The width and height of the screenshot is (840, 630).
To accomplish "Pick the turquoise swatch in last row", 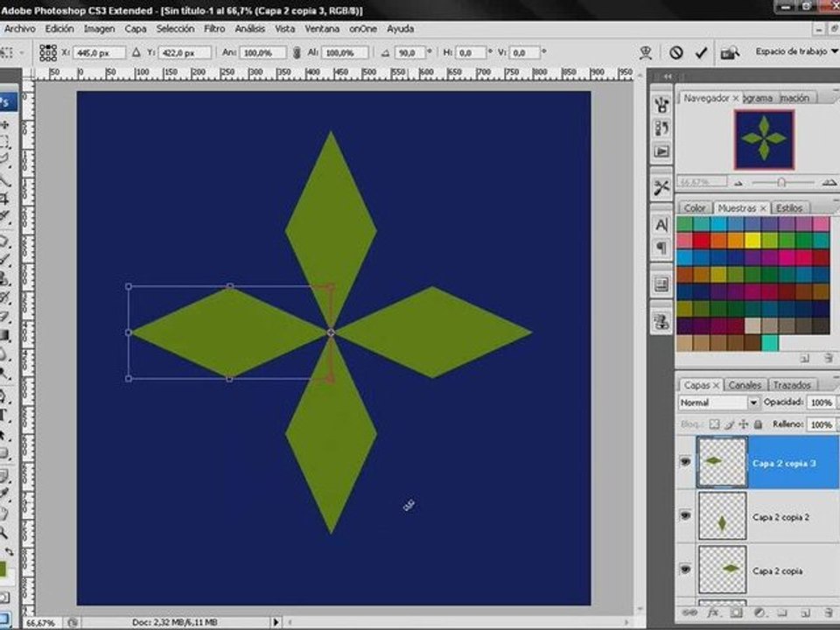I will click(x=769, y=342).
